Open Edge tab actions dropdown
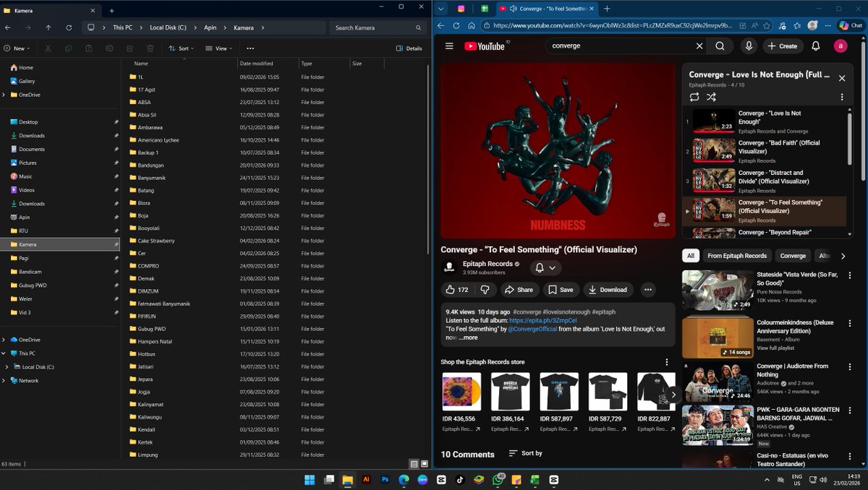 coord(441,9)
